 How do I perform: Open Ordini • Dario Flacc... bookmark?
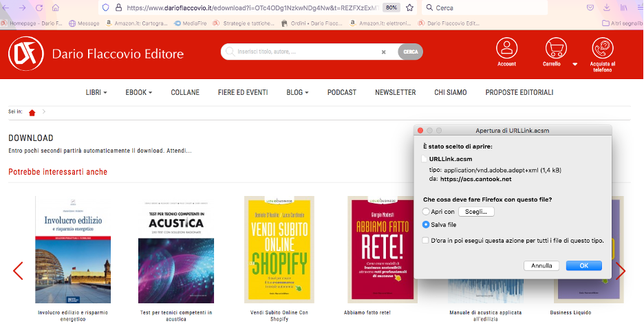click(312, 23)
